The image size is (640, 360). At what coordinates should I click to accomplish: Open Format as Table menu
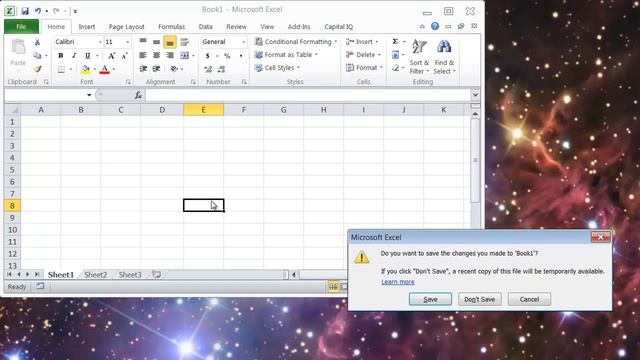tap(286, 55)
